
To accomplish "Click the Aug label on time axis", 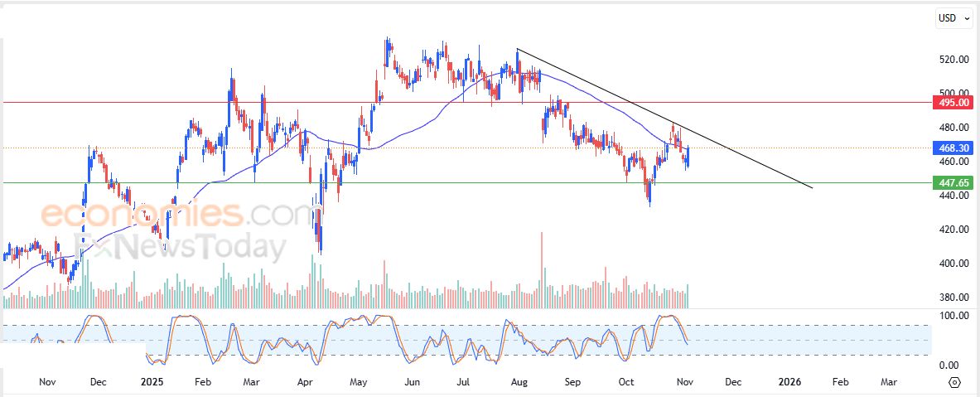I will coord(519,382).
